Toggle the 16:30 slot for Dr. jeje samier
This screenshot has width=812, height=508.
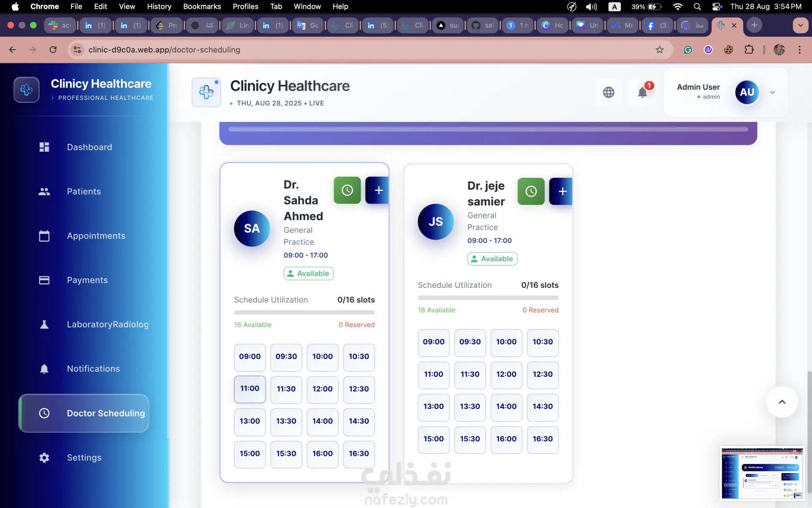tap(542, 439)
